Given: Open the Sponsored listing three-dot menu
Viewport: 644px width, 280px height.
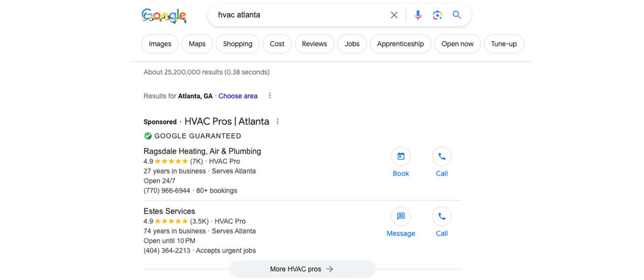Looking at the screenshot, I should click(x=277, y=121).
